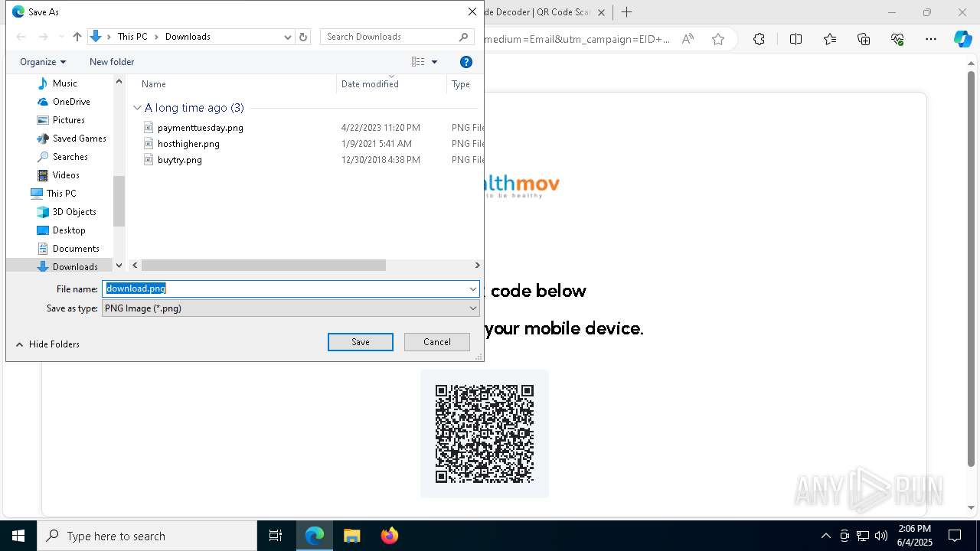Expand the address bar path dropdown
This screenshot has width=980, height=551.
(288, 37)
